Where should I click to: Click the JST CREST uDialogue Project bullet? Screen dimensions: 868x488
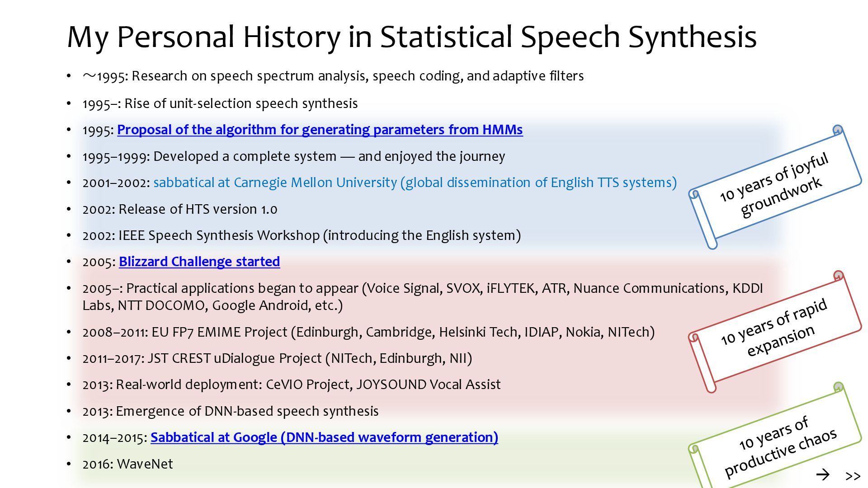tap(277, 358)
